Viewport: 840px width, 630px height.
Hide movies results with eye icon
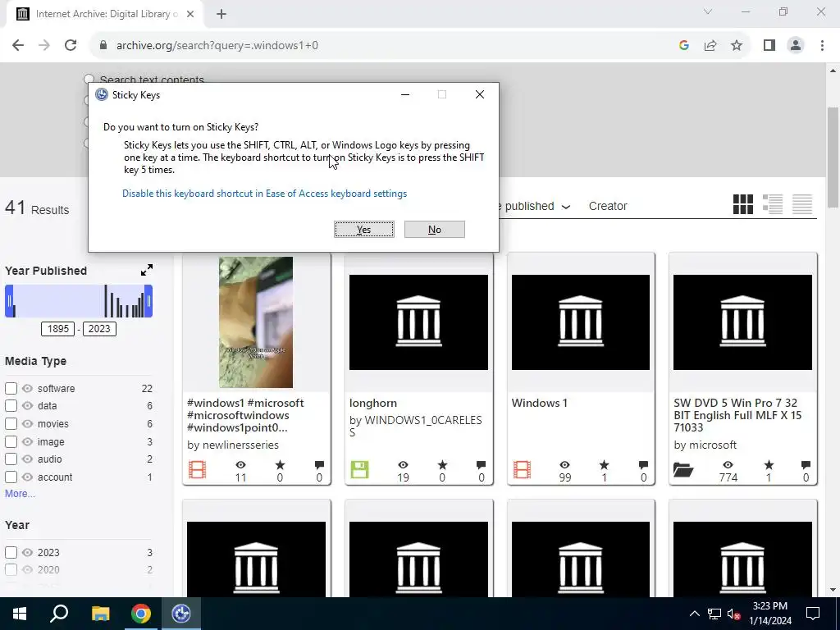coord(27,423)
